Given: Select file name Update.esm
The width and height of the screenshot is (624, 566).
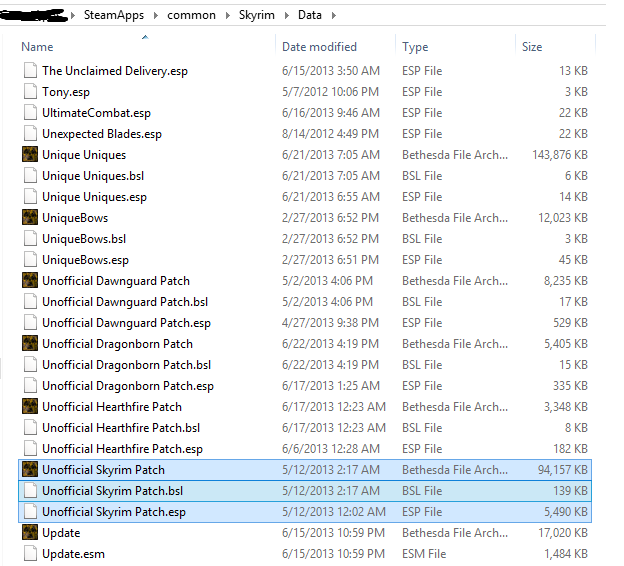Looking at the screenshot, I should click(x=74, y=554).
